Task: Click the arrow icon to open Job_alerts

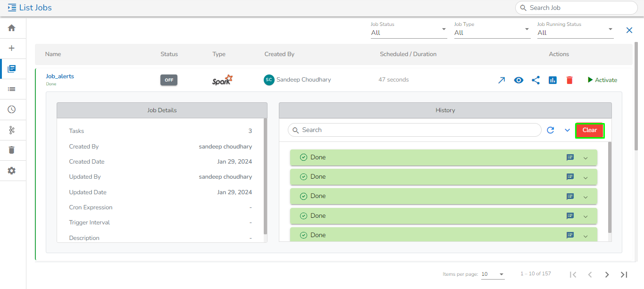Action: tap(502, 80)
